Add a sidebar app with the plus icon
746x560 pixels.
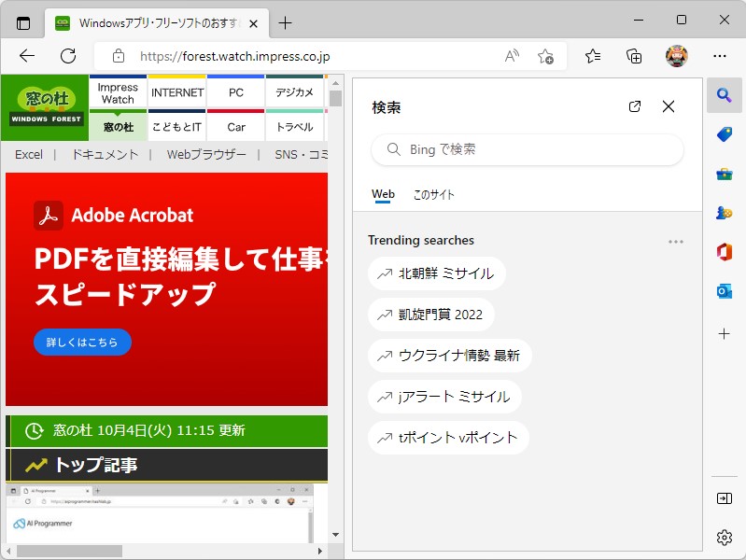click(x=725, y=333)
